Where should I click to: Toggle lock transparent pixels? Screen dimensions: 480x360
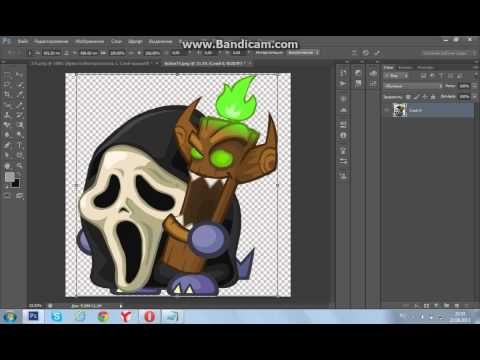[x=409, y=97]
